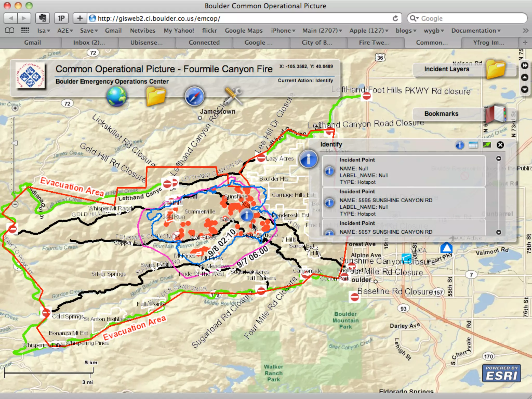Click the Google Maps bookmark link
This screenshot has height=399, width=532.
point(244,31)
